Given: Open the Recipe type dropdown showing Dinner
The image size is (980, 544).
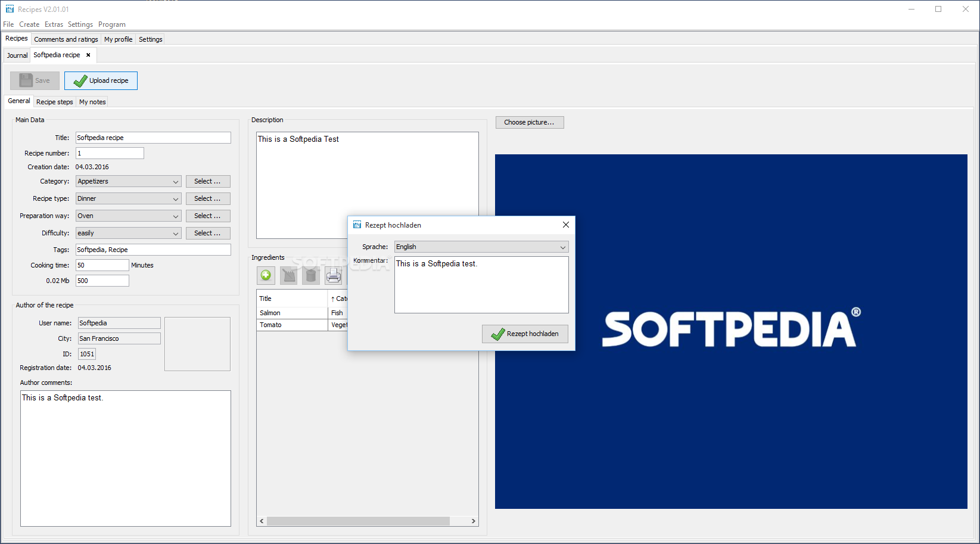Looking at the screenshot, I should pyautogui.click(x=128, y=198).
